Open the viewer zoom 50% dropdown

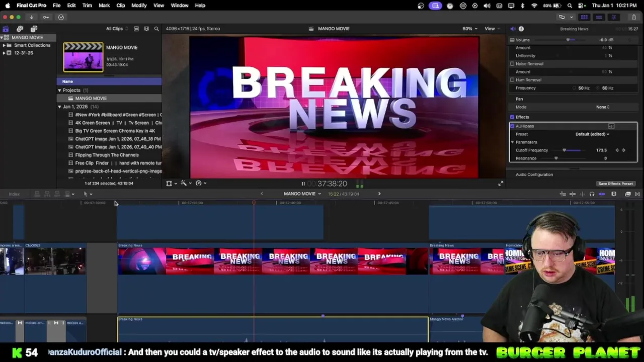(x=470, y=29)
